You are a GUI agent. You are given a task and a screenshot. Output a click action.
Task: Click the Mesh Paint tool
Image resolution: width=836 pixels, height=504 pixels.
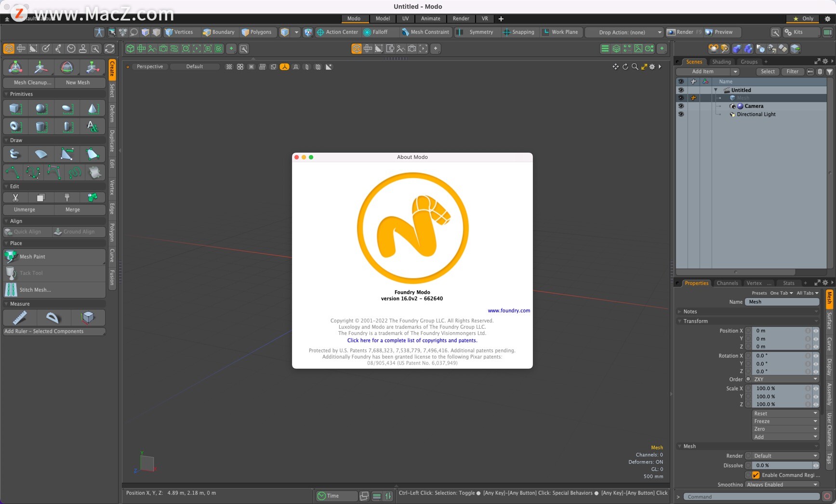tap(54, 257)
